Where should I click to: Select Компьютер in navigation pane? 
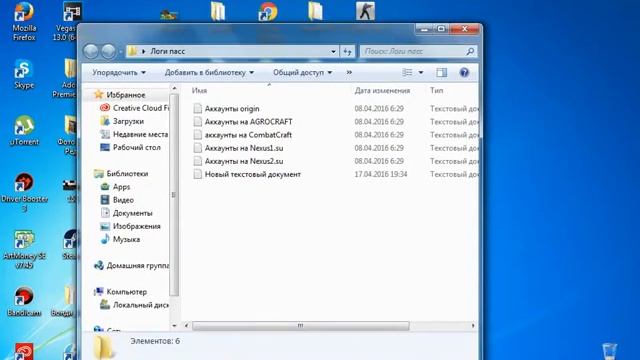127,292
